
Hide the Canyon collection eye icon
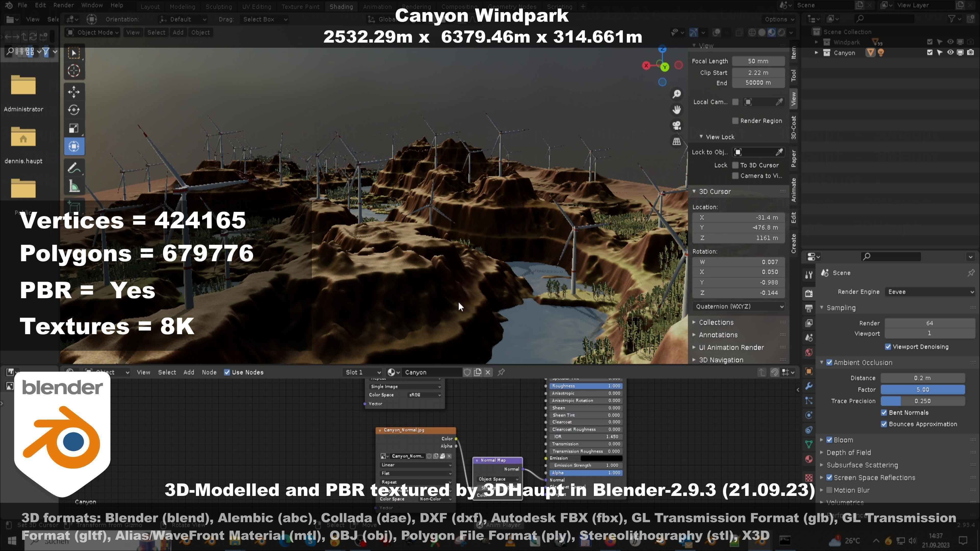click(x=950, y=53)
